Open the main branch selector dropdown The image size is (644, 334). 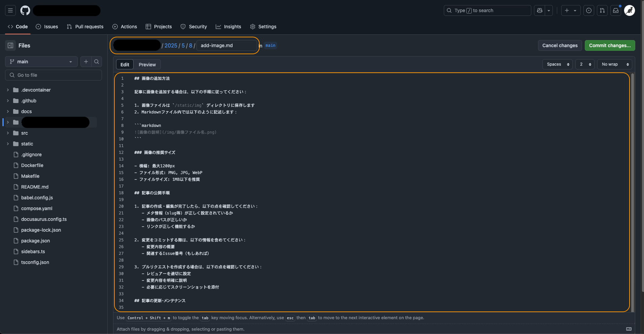41,62
